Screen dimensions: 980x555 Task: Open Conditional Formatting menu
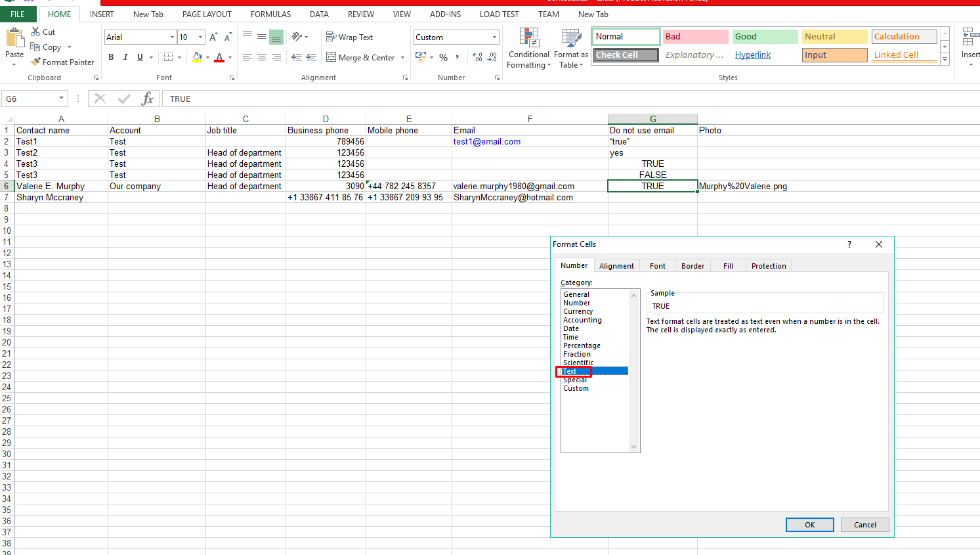529,48
